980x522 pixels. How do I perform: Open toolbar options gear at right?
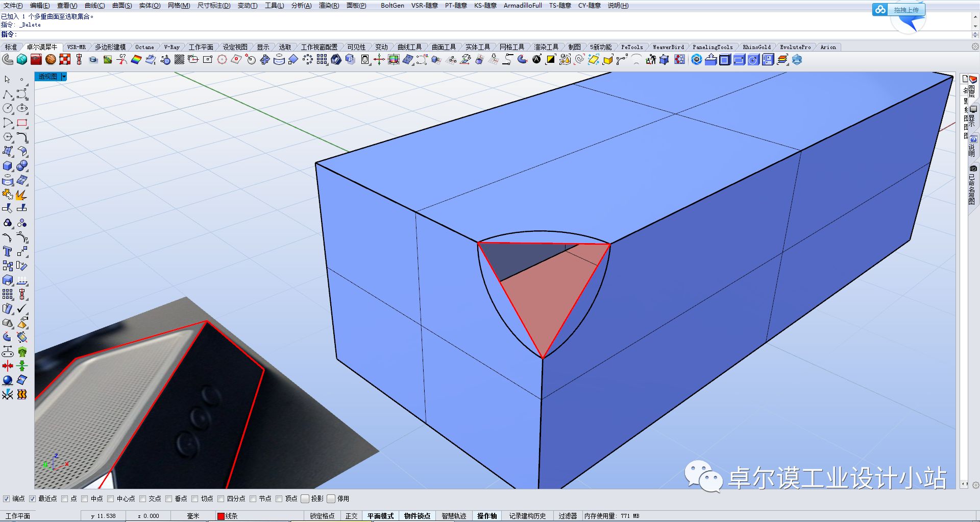click(x=975, y=47)
